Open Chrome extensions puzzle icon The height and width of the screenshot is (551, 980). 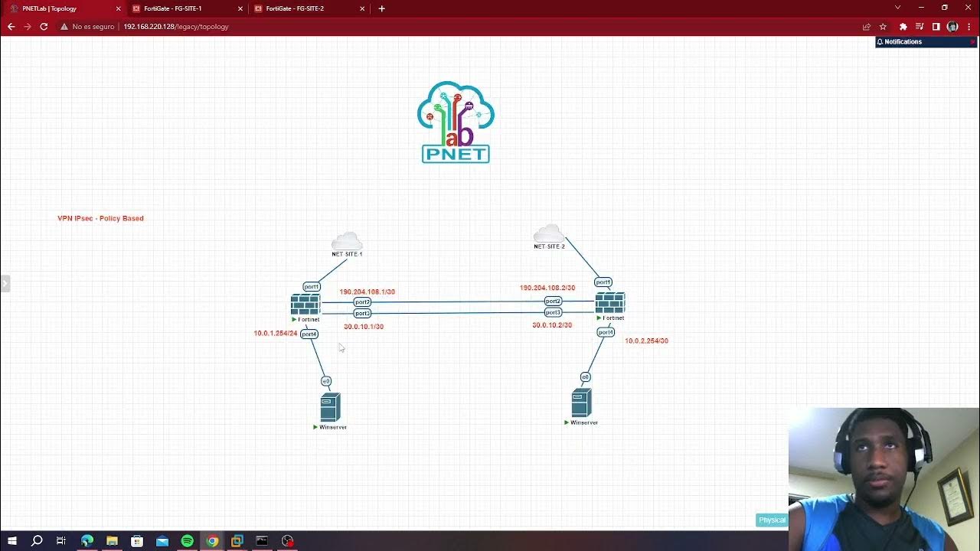tap(903, 26)
